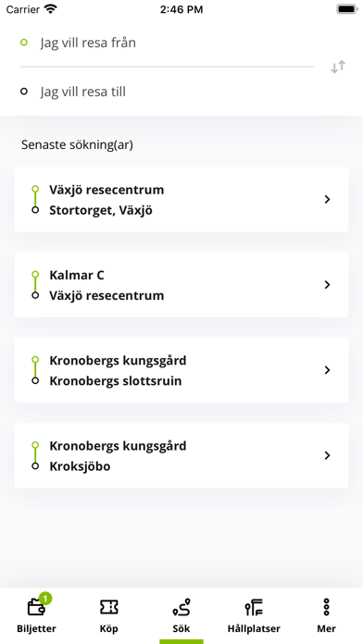363x644 pixels.
Task: Select the Sök route icon
Action: point(181,607)
